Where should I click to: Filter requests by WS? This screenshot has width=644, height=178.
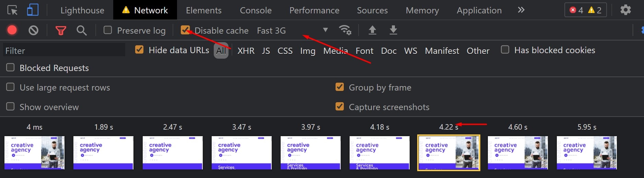pyautogui.click(x=411, y=51)
